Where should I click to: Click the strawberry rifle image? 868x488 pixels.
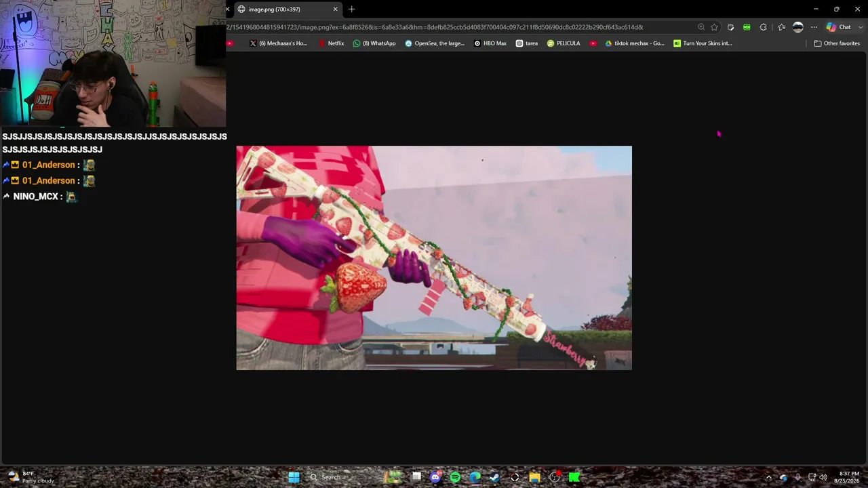[x=434, y=258]
